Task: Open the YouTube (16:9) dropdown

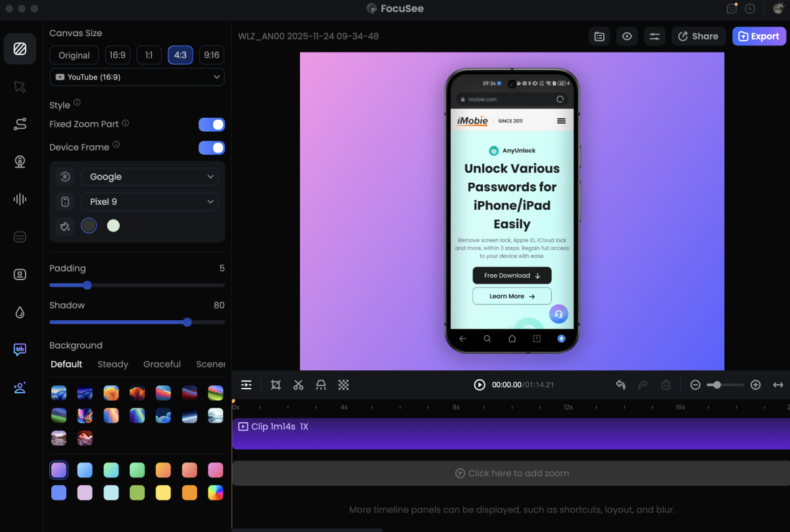Action: click(137, 77)
